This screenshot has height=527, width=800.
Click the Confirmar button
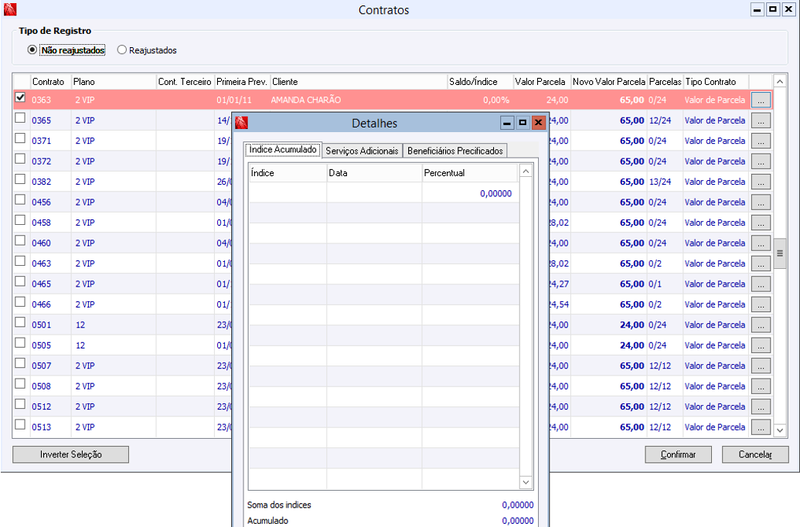678,455
